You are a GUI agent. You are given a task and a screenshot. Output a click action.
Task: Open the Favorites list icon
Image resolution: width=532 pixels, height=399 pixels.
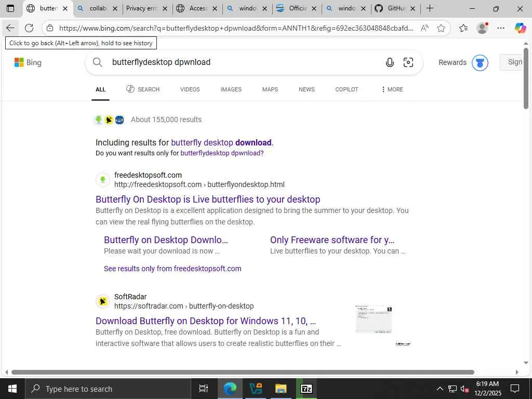[463, 28]
